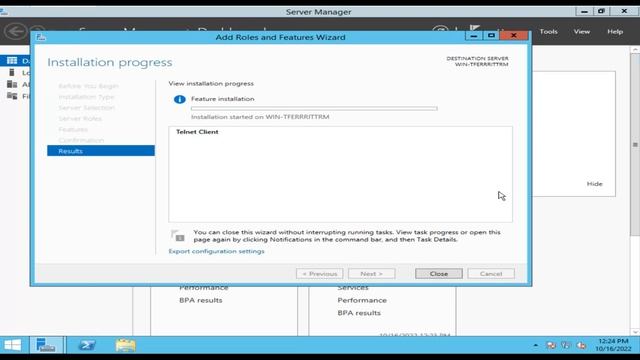640x360 pixels.
Task: Minimize the Add Roles and Features Wizard
Action: [x=473, y=36]
